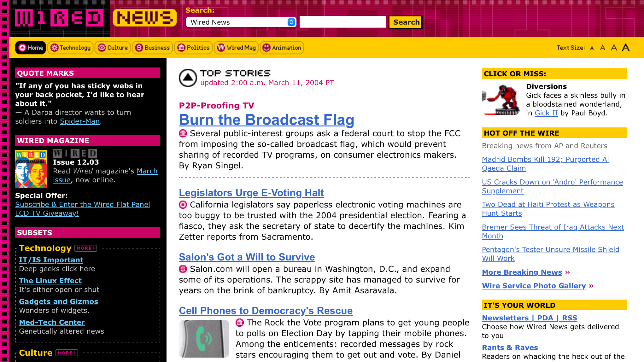Click the search text input field
The image size is (644, 362).
coord(343,22)
